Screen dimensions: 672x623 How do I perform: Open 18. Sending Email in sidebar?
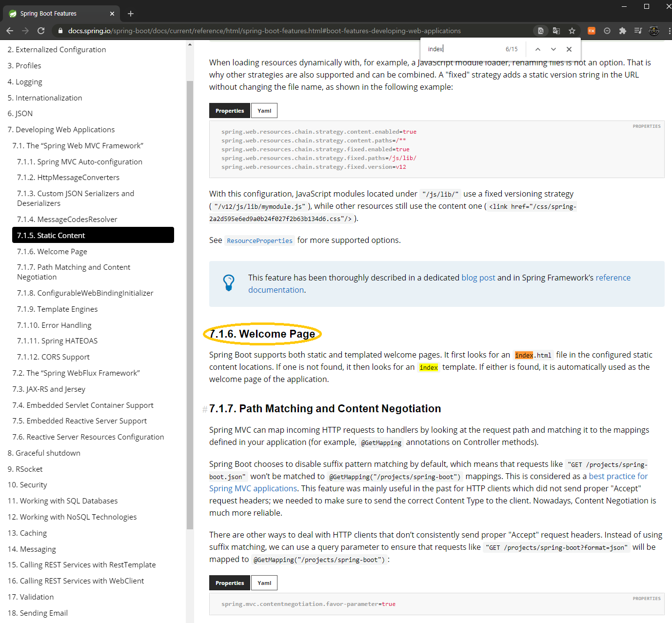point(38,613)
